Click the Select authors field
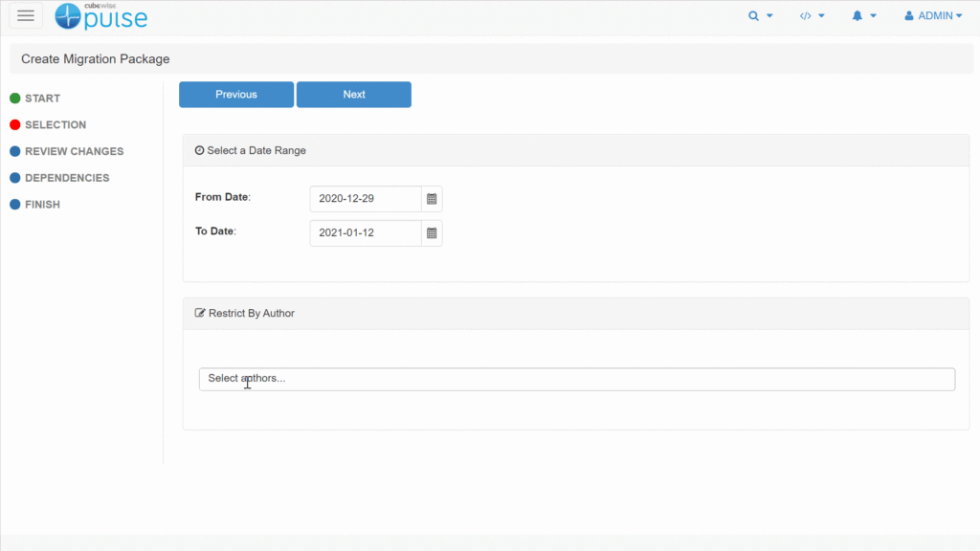The height and width of the screenshot is (551, 980). pyautogui.click(x=576, y=379)
